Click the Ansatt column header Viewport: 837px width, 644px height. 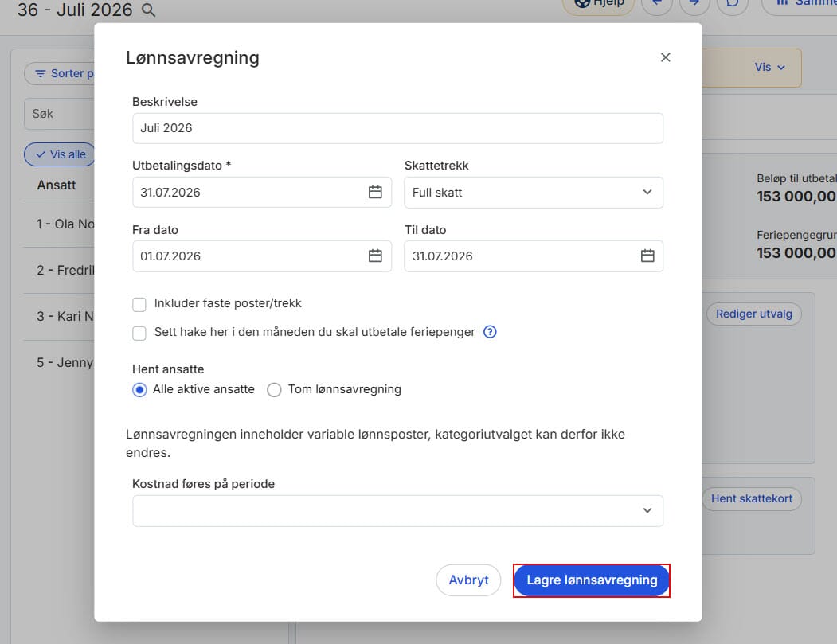tap(57, 185)
